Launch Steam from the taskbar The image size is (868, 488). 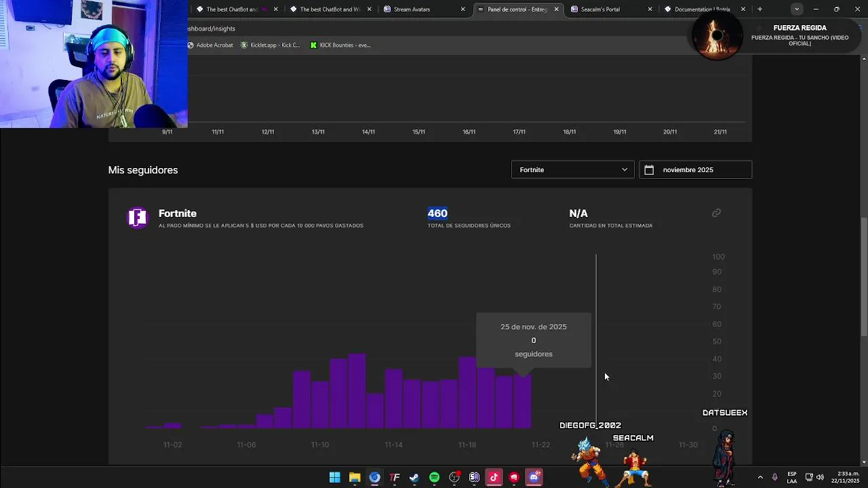414,477
